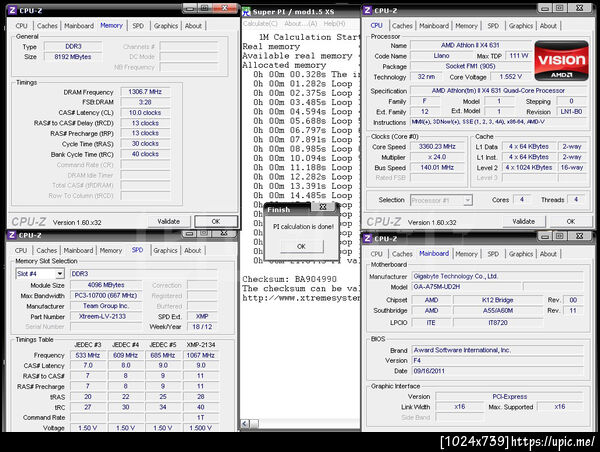Open the SPD tab in bottom-right CPU-Z window
The image size is (600, 452).
click(493, 254)
